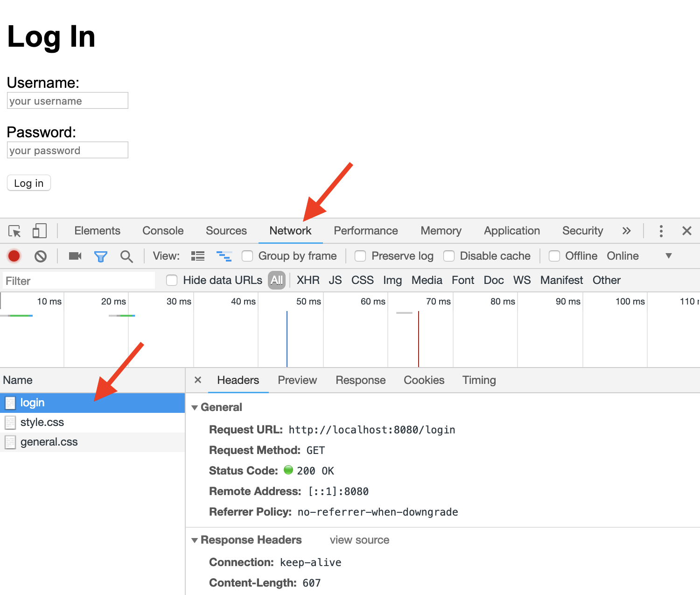Open the Memory tab

[x=441, y=231]
